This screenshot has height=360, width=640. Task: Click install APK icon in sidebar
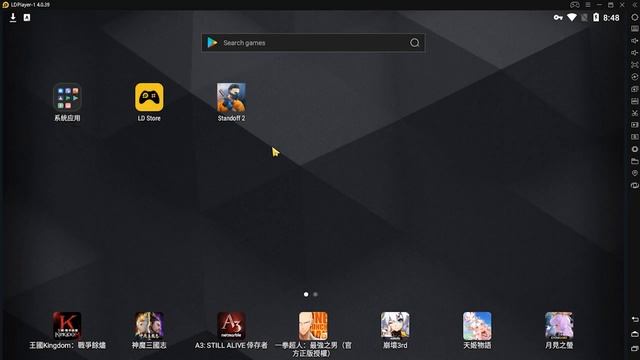pos(635,101)
